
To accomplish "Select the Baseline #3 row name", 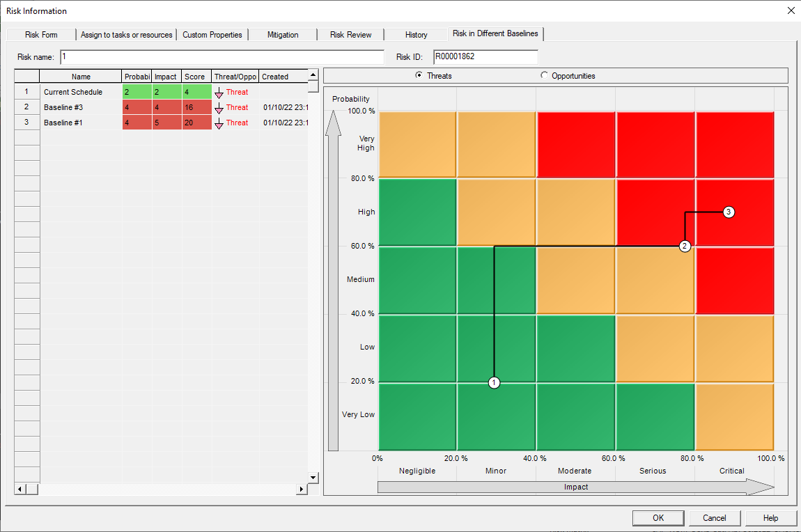I will (63, 108).
